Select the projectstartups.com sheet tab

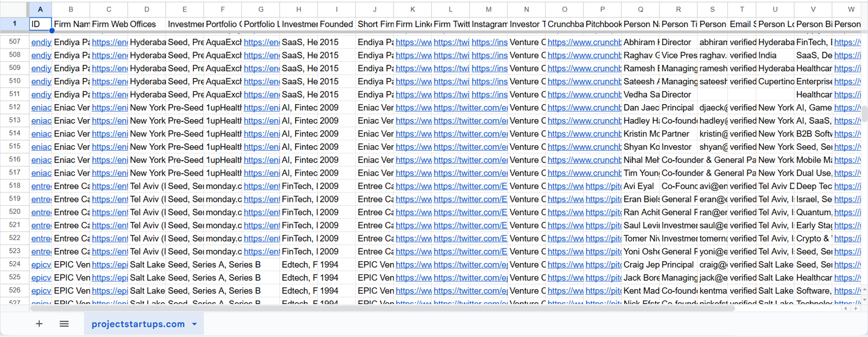click(x=138, y=324)
